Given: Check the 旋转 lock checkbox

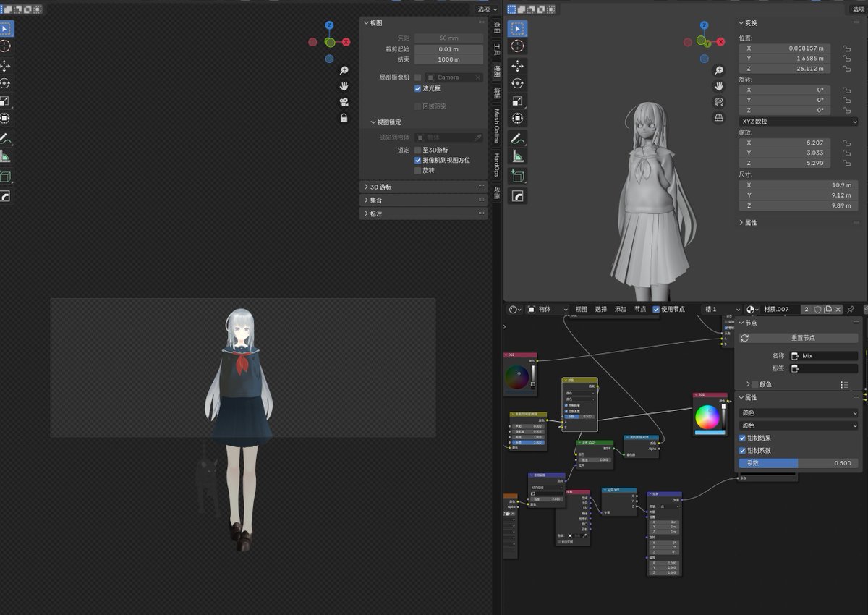Looking at the screenshot, I should click(x=418, y=171).
